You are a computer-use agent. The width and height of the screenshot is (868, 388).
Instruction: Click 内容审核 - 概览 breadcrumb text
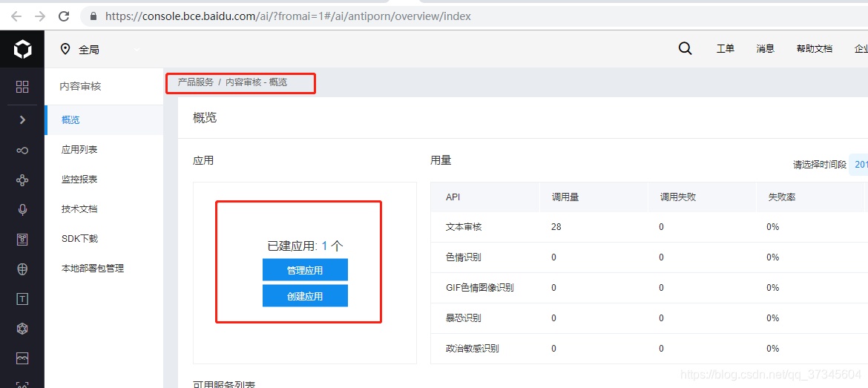[x=256, y=82]
